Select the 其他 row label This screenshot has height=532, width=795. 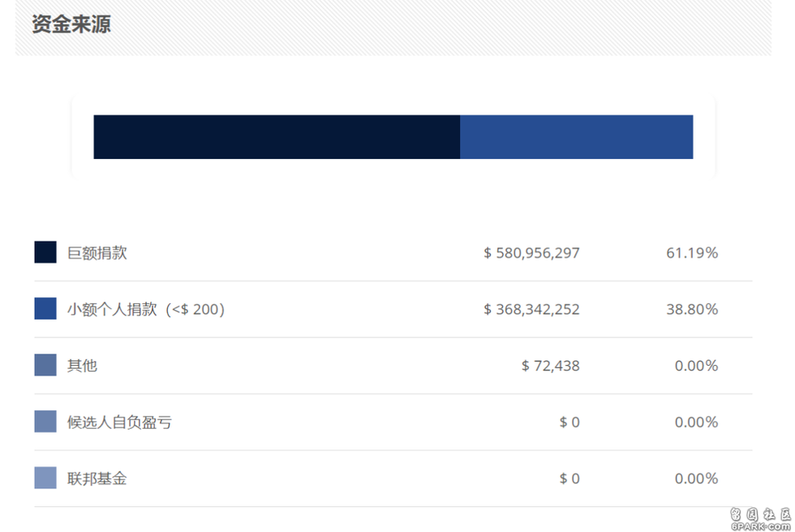pyautogui.click(x=82, y=365)
